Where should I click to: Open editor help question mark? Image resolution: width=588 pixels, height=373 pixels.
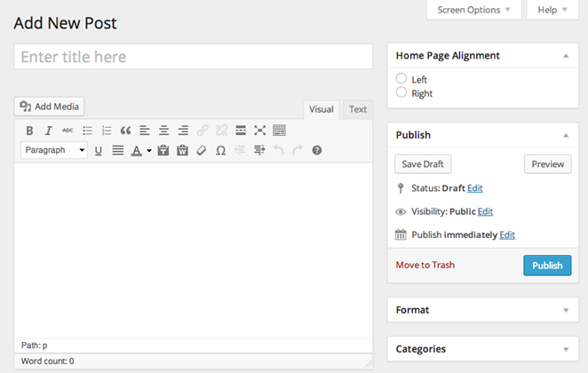317,150
